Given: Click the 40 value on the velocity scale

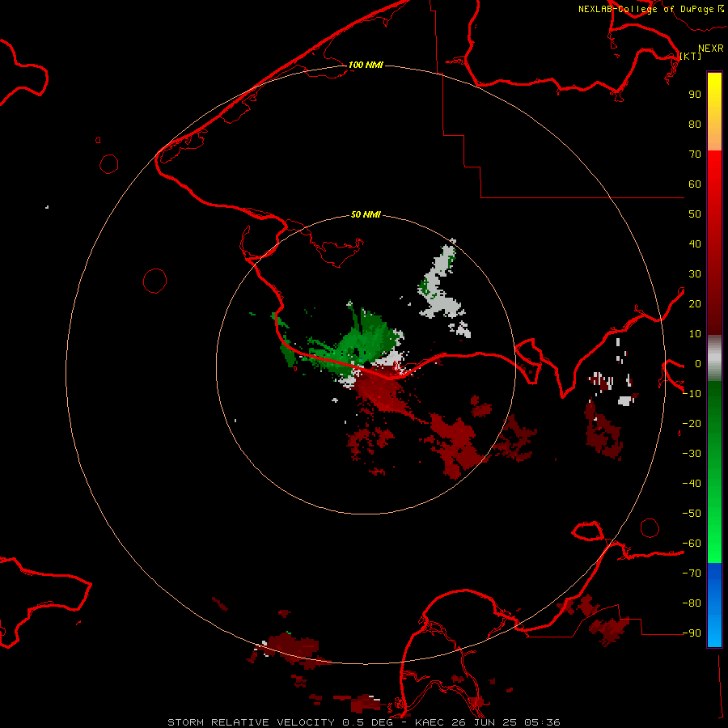Looking at the screenshot, I should pyautogui.click(x=695, y=243).
